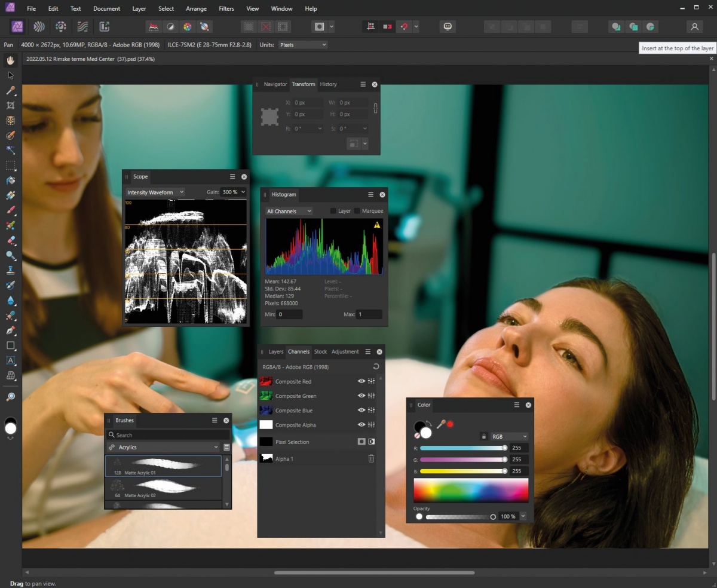This screenshot has height=588, width=717.
Task: Click the account icon in toolbar
Action: pyautogui.click(x=694, y=26)
